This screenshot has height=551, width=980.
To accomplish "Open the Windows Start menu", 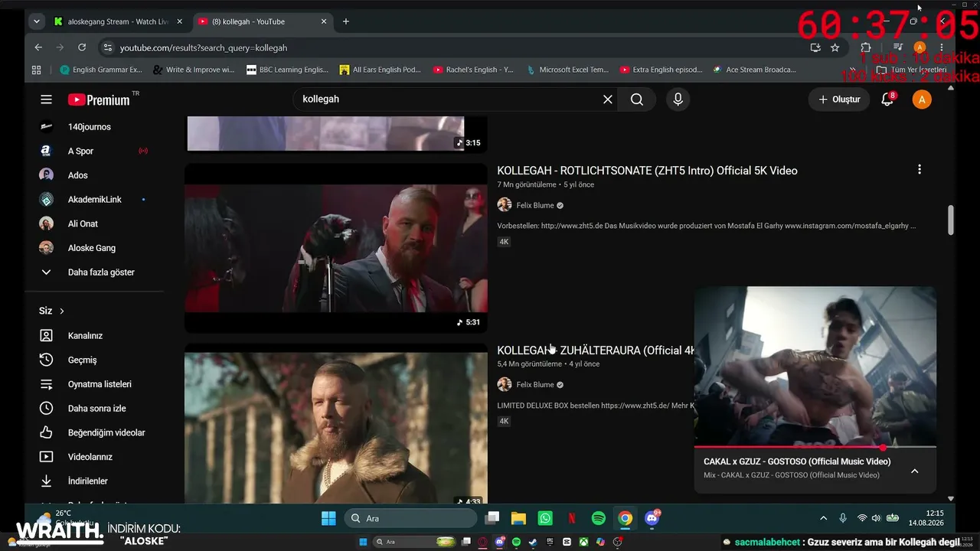I will pyautogui.click(x=328, y=518).
